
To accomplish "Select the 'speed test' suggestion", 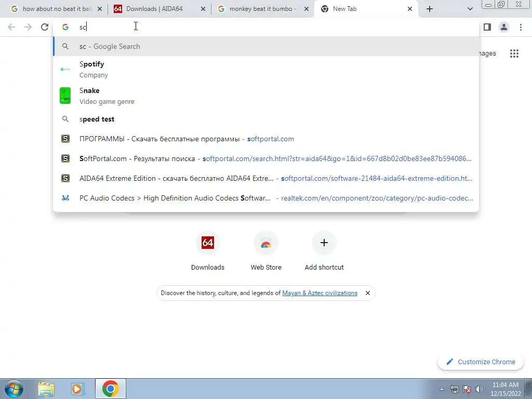I will pos(266,119).
